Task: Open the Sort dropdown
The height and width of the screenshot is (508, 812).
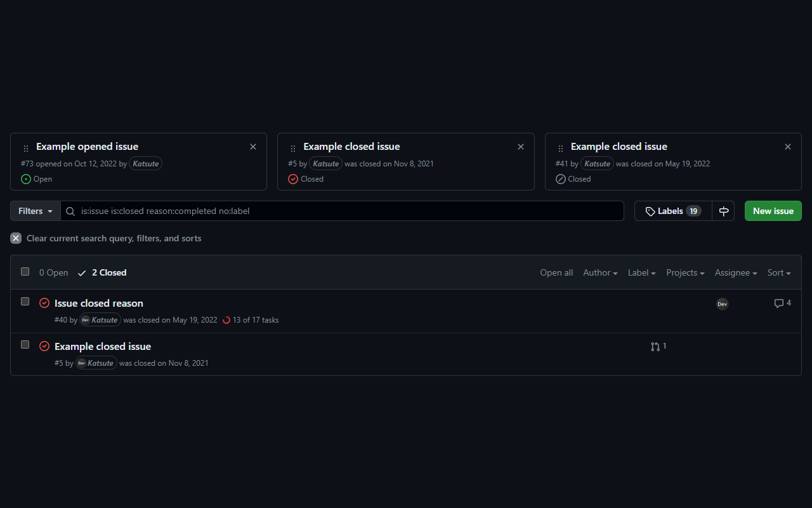Action: click(779, 272)
